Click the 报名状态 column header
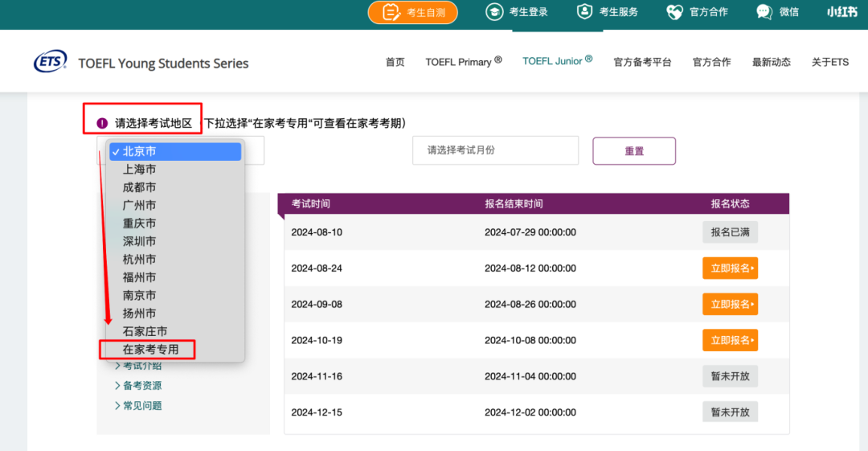This screenshot has width=868, height=451. pyautogui.click(x=730, y=204)
